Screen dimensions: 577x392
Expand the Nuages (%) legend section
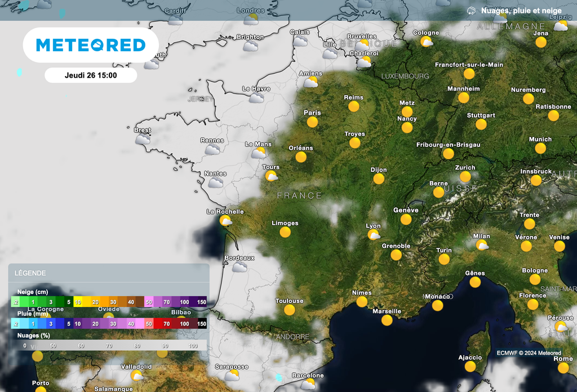coord(34,335)
